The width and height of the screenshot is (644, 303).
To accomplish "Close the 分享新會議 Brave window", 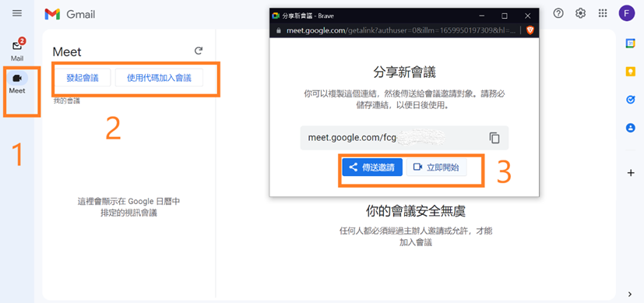I will pos(528,16).
